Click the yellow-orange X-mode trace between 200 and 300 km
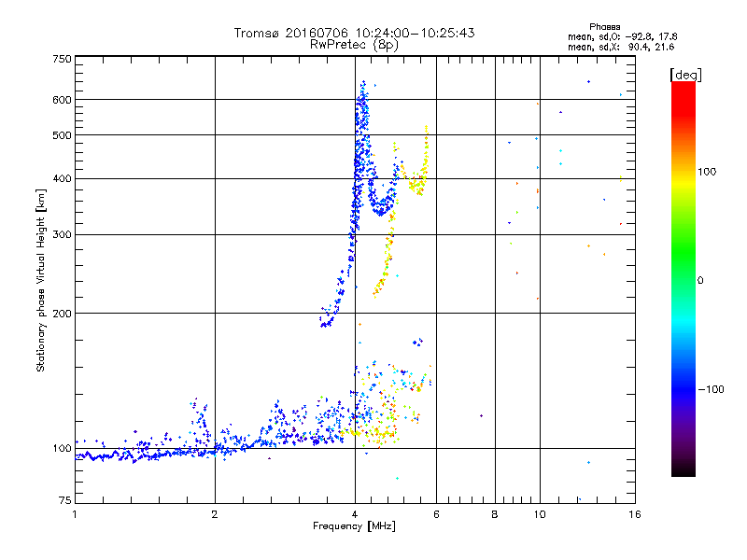747x560 pixels. coord(384,269)
